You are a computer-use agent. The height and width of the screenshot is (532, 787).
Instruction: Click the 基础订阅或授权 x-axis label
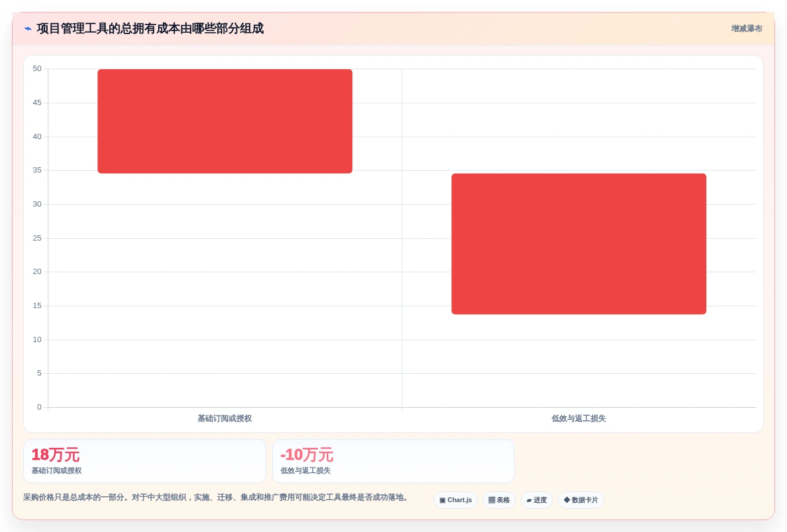[x=225, y=419]
